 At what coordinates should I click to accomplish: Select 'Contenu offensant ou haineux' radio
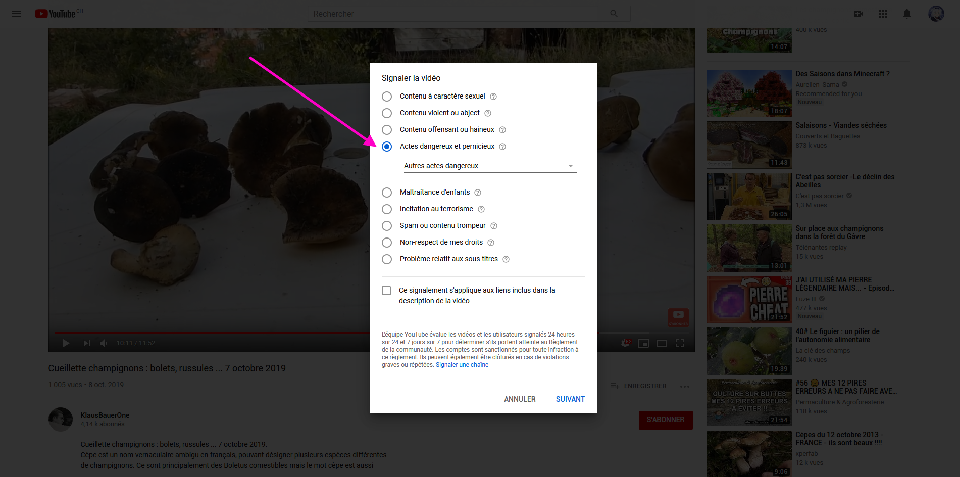386,130
